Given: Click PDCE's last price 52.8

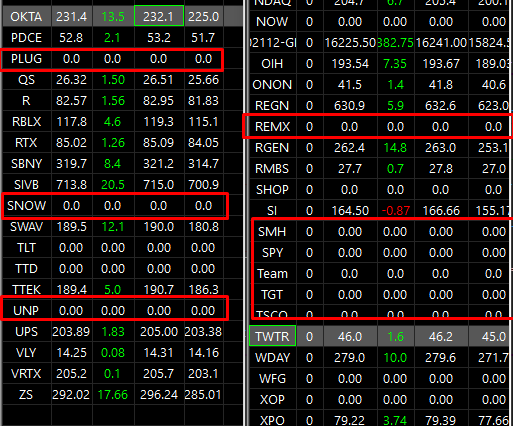Looking at the screenshot, I should pyautogui.click(x=71, y=37).
